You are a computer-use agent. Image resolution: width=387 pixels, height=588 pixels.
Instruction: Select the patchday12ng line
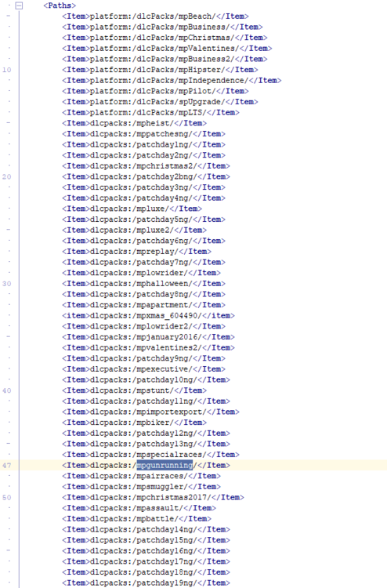coord(146,433)
